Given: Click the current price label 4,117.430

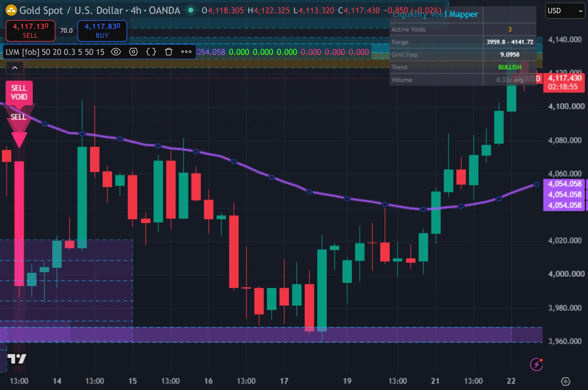Looking at the screenshot, I should point(564,82).
